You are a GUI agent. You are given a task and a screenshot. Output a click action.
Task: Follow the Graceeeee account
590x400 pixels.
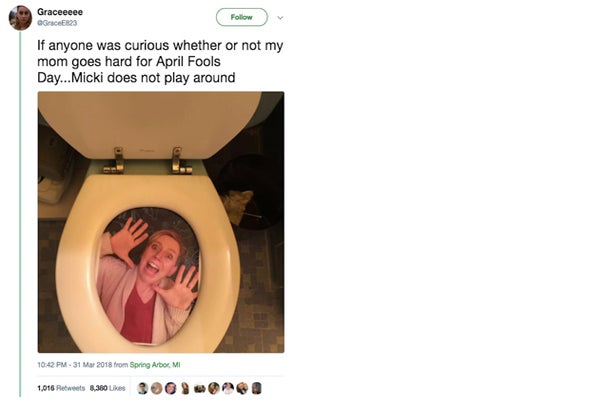tap(242, 17)
